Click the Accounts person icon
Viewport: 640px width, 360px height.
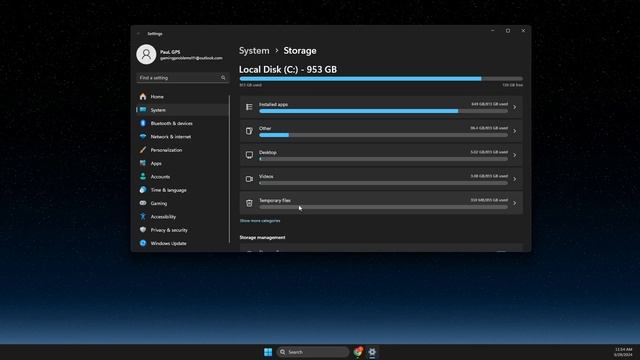(x=143, y=176)
